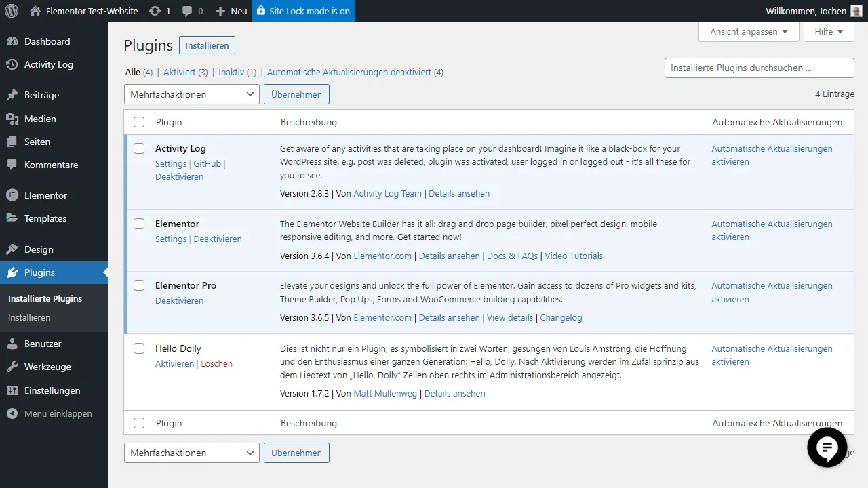This screenshot has height=488, width=868.
Task: Deactivate the Elementor Pro plugin
Action: tap(179, 300)
